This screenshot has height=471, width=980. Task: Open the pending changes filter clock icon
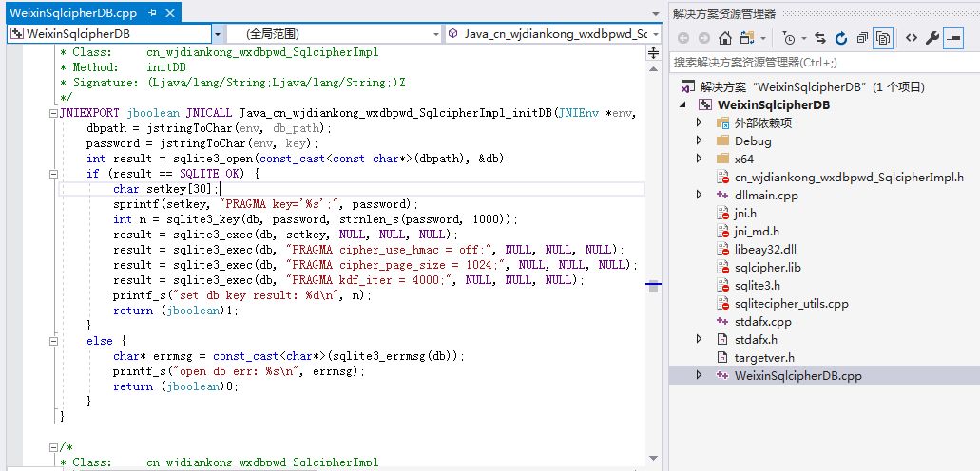789,38
